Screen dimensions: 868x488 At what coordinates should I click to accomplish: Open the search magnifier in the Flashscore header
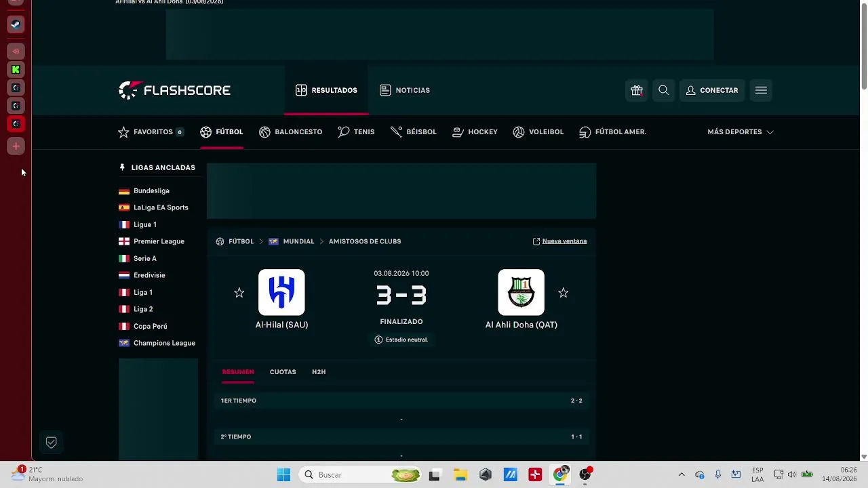pyautogui.click(x=663, y=90)
